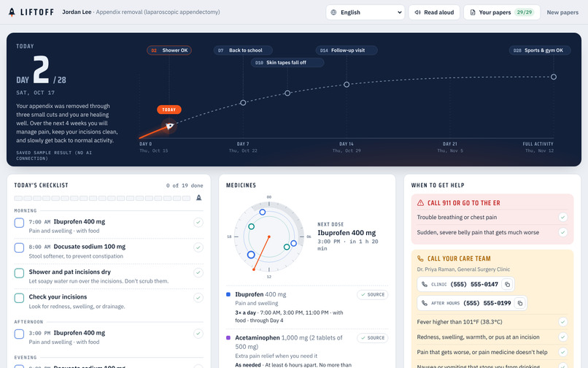Click the first segment of checklist progress bar
This screenshot has height=368, width=588.
(18, 198)
